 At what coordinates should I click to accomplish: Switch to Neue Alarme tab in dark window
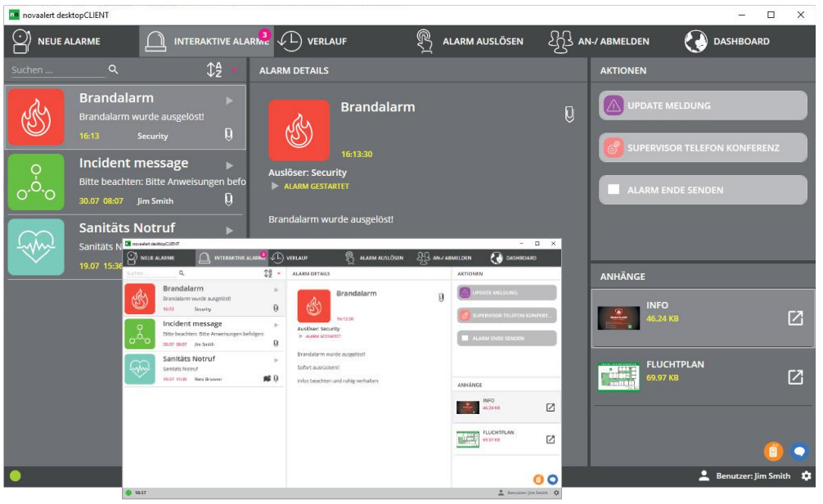tap(57, 41)
